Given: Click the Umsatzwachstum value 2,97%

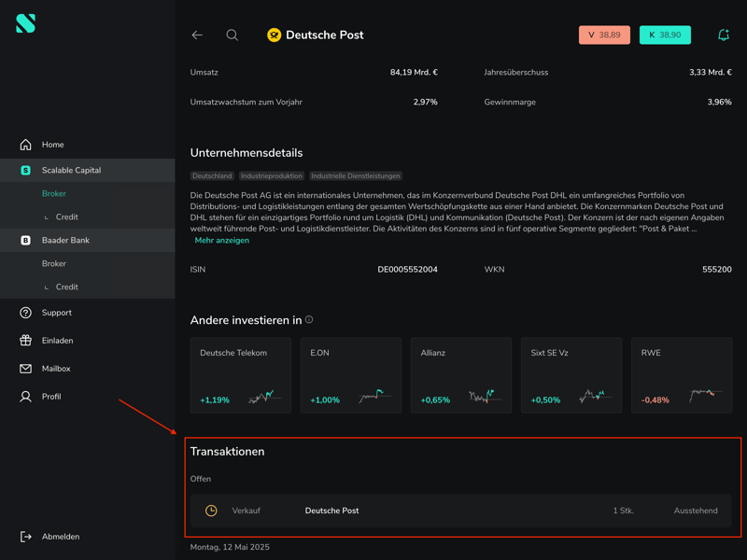Looking at the screenshot, I should [426, 102].
